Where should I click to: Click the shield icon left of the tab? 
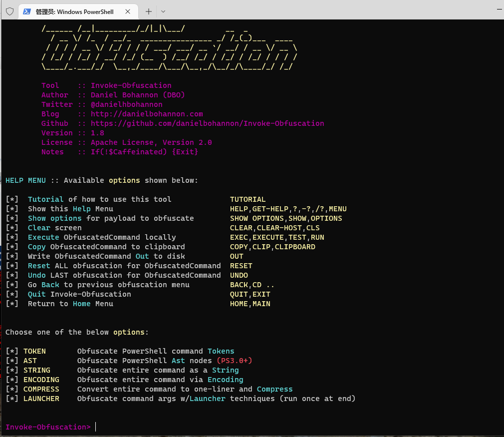click(9, 11)
